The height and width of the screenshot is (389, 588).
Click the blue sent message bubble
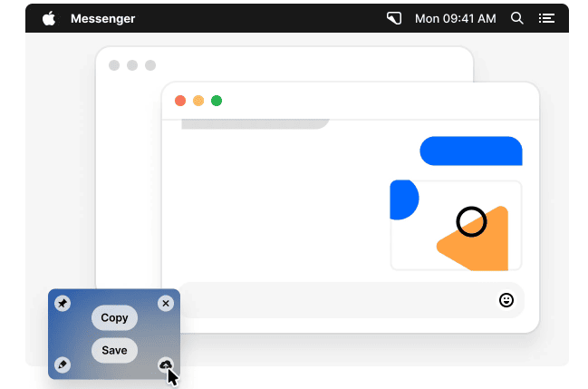click(x=471, y=151)
